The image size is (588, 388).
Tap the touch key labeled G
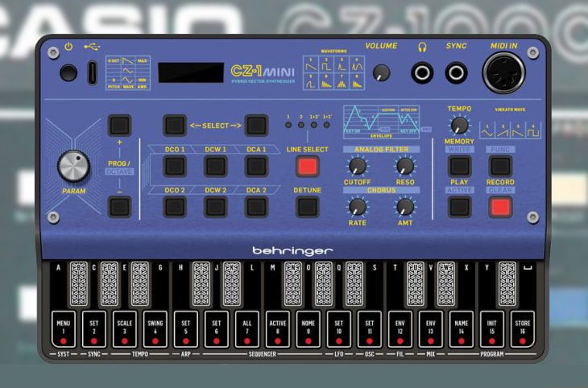(160, 285)
